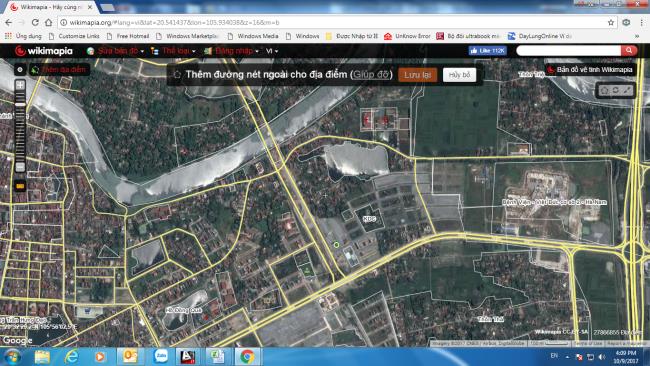The width and height of the screenshot is (650, 366).
Task: Click the scale shape tool icon
Action: click(627, 90)
